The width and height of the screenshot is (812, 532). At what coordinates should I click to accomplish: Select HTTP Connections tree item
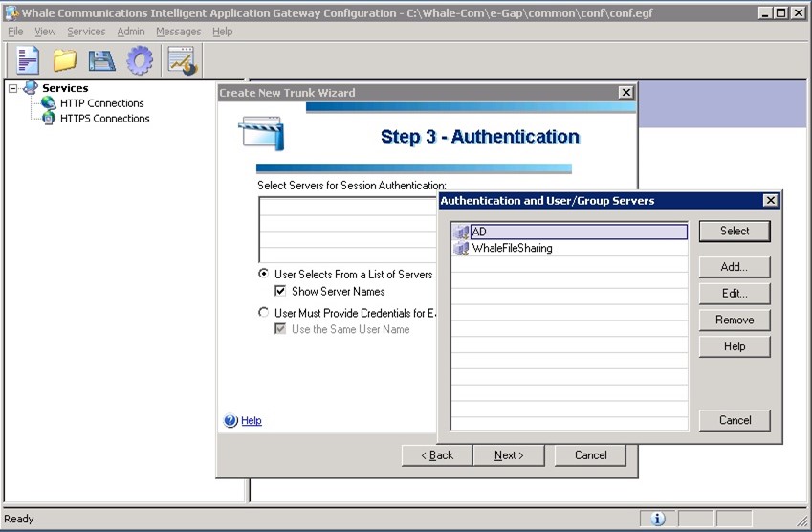tap(101, 103)
